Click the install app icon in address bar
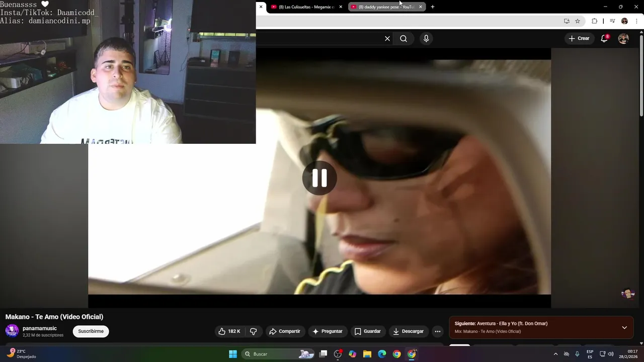This screenshot has width=644, height=362. [x=567, y=21]
